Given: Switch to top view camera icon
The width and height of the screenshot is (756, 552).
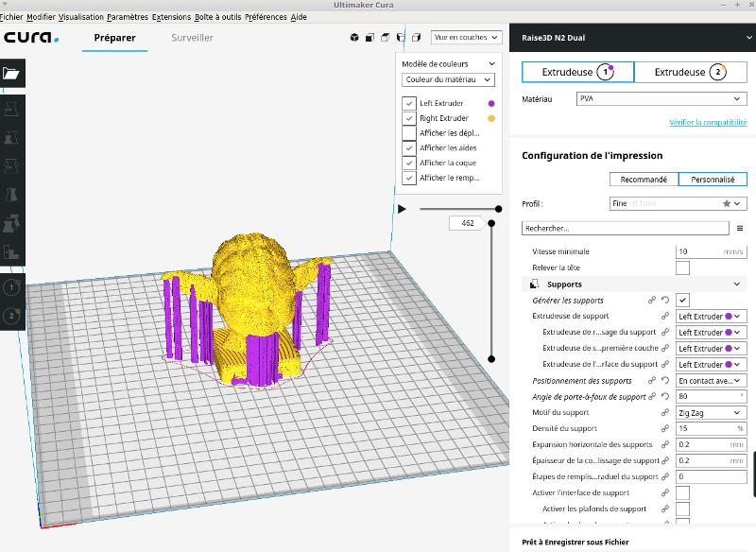Looking at the screenshot, I should [x=386, y=37].
